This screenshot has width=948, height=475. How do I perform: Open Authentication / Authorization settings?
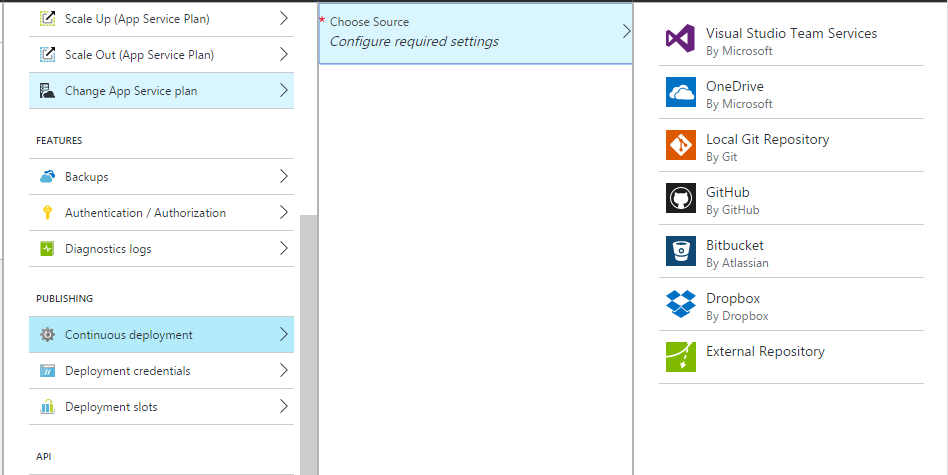161,213
